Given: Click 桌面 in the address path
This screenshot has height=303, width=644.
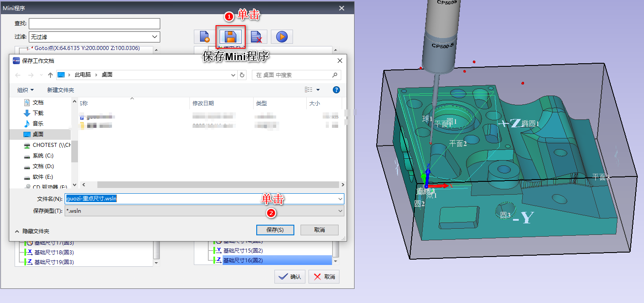Looking at the screenshot, I should (107, 75).
